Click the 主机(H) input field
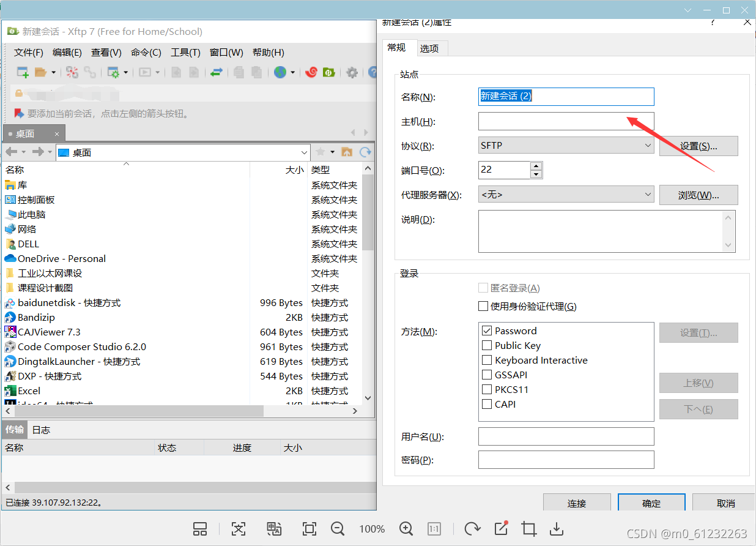Viewport: 756px width, 546px height. (566, 121)
